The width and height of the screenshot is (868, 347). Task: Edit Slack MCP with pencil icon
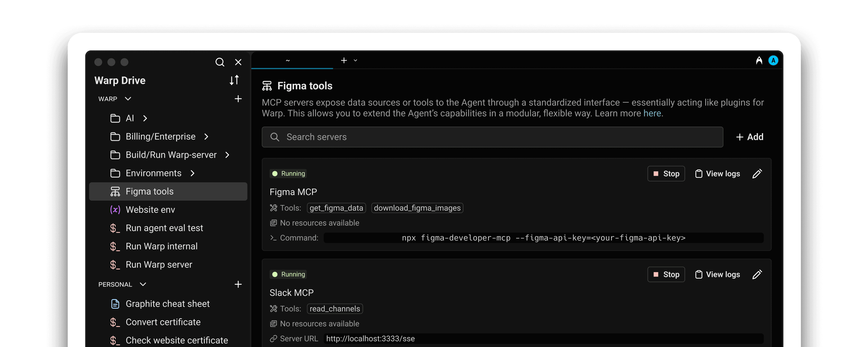click(757, 274)
